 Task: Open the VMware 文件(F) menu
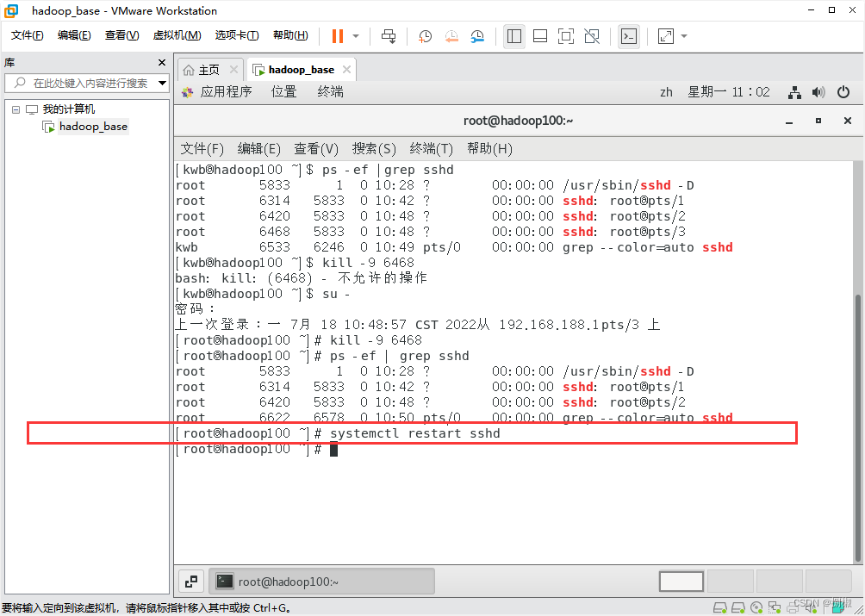(x=28, y=35)
